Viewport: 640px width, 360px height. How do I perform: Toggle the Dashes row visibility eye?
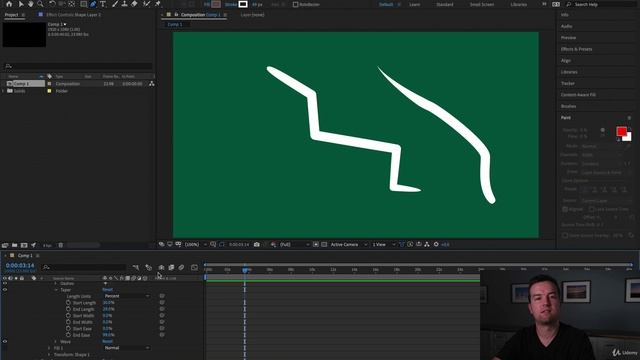[5, 283]
